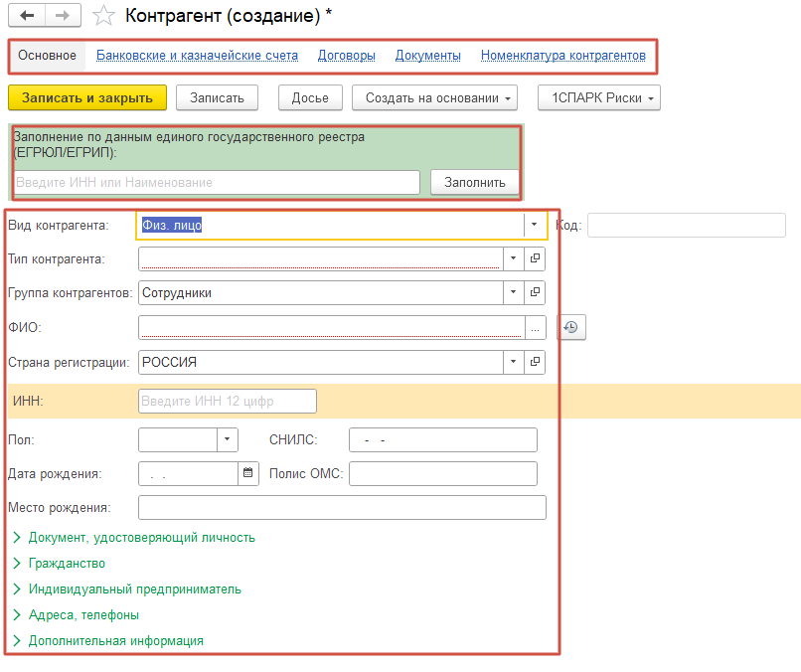Open the Номенклатура контрагентов tab
This screenshot has height=672, width=801.
tap(562, 56)
